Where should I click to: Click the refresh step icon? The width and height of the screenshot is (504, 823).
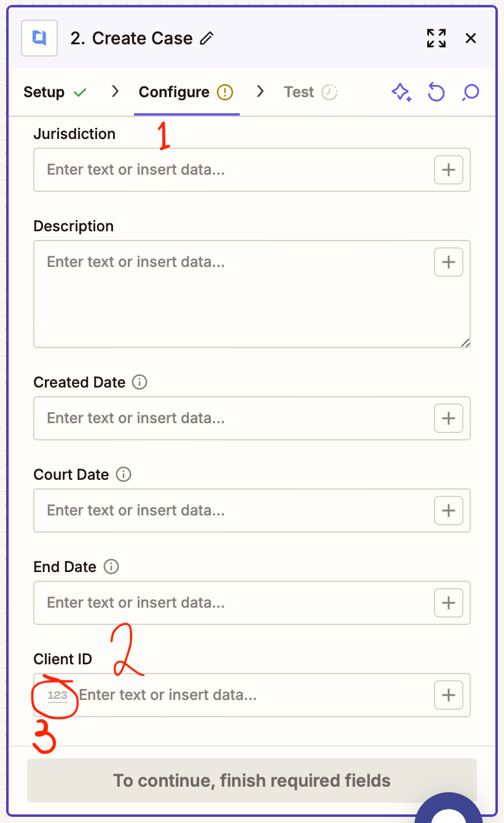pos(436,92)
